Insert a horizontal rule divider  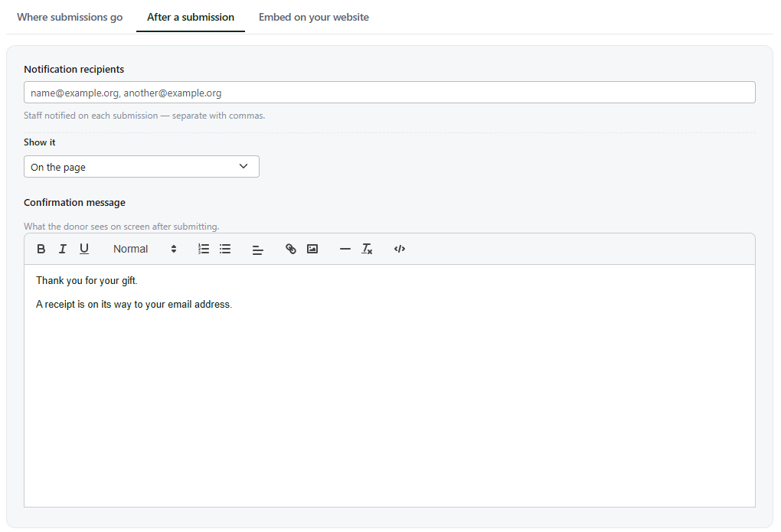[x=345, y=249]
